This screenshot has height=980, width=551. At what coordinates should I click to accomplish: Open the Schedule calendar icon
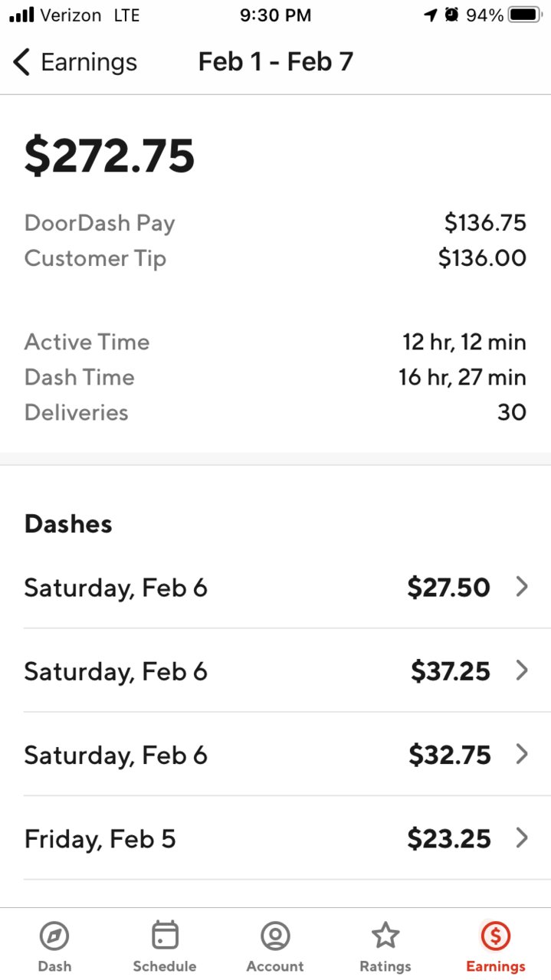pos(165,936)
